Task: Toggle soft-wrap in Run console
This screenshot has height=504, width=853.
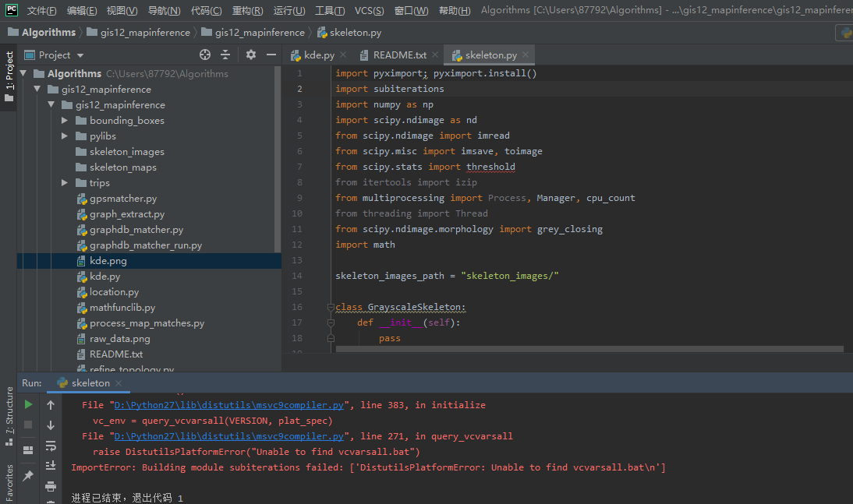Action: point(51,446)
